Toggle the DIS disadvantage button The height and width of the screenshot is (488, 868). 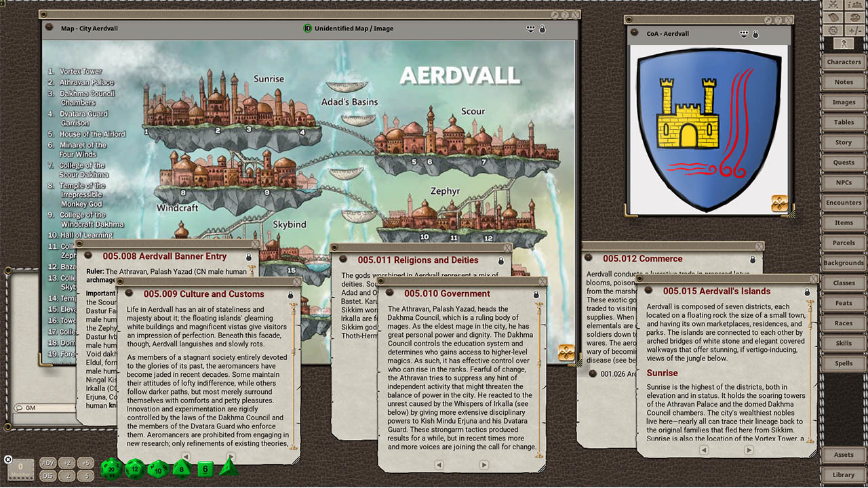[x=47, y=476]
